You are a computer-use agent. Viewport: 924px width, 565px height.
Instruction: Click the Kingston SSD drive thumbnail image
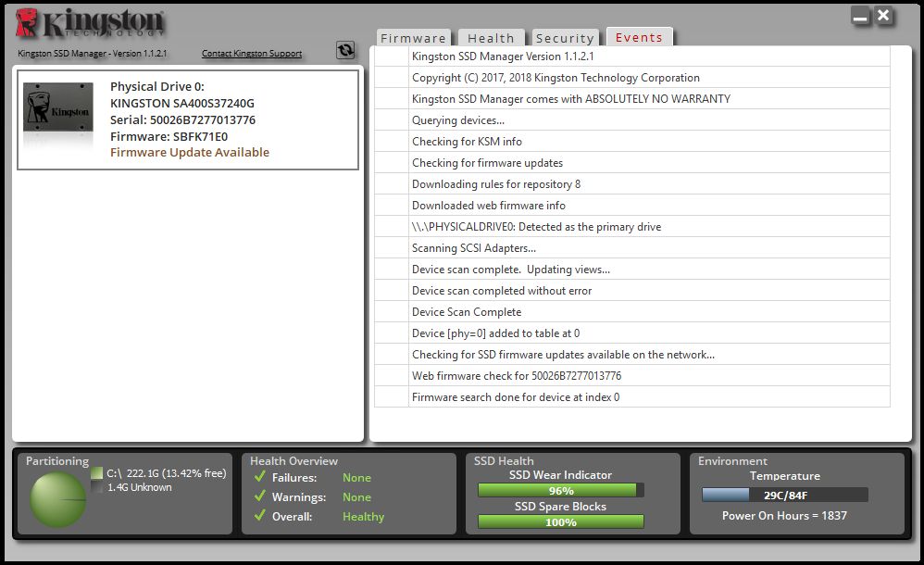point(57,107)
